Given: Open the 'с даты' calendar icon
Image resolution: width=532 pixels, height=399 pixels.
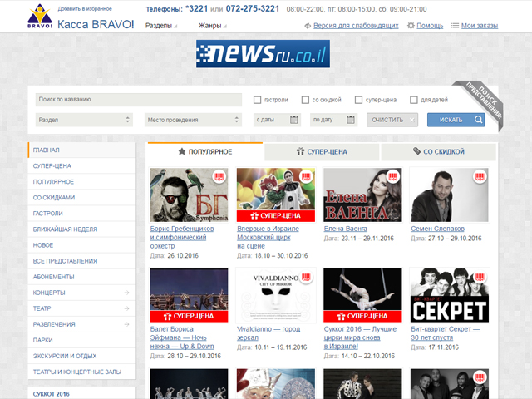Looking at the screenshot, I should [293, 120].
